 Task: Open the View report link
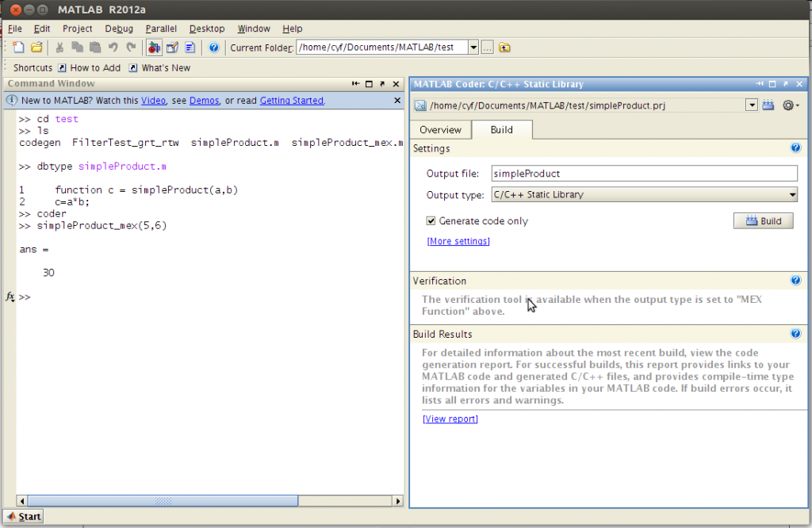[x=450, y=419]
